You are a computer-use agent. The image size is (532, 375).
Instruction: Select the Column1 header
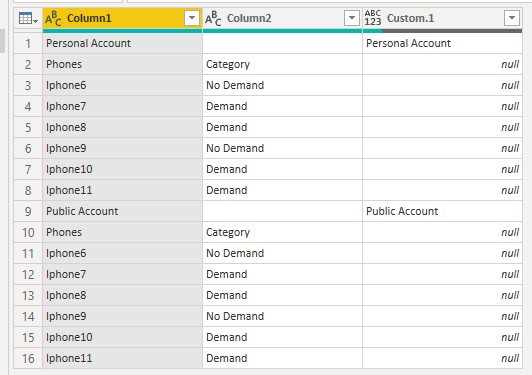coord(122,18)
